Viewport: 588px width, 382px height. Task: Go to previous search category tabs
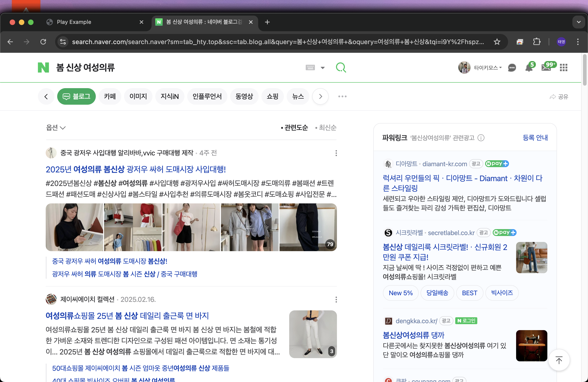[x=46, y=96]
